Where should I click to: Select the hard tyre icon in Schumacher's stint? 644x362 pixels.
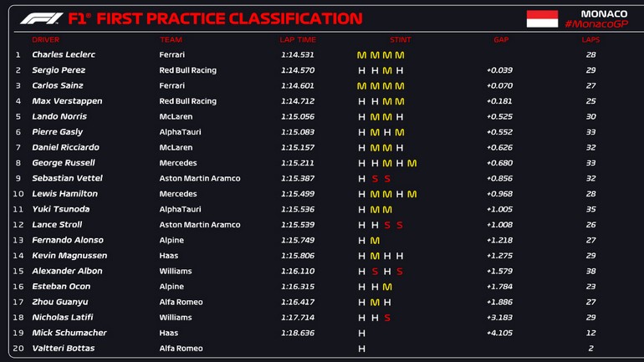(361, 333)
